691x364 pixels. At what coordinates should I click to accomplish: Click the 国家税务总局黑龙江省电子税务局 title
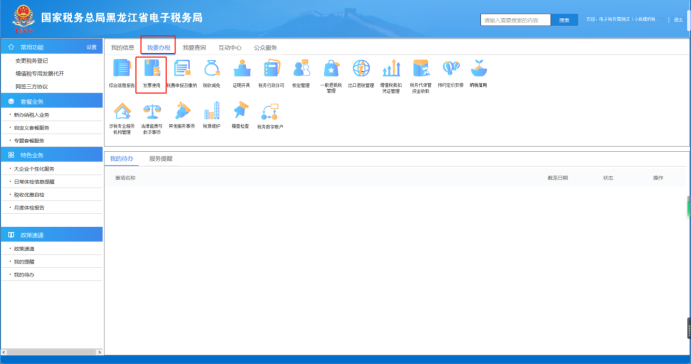pos(122,18)
